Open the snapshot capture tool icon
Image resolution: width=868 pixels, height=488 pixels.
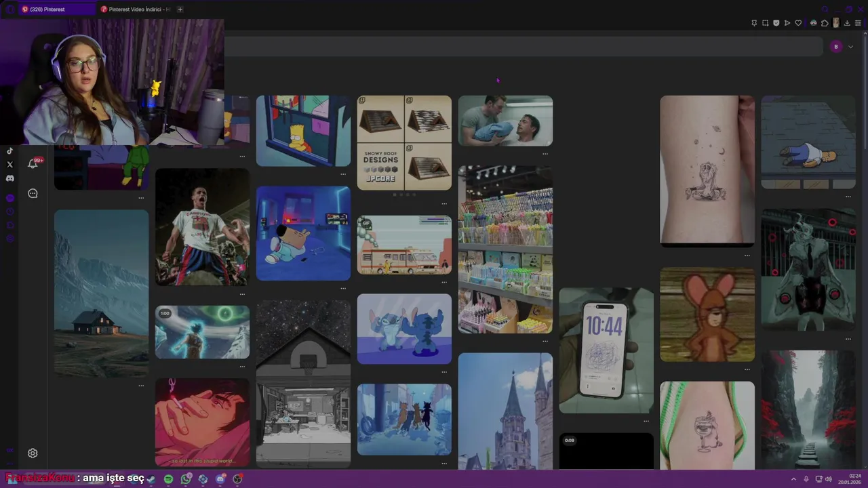[x=766, y=23]
